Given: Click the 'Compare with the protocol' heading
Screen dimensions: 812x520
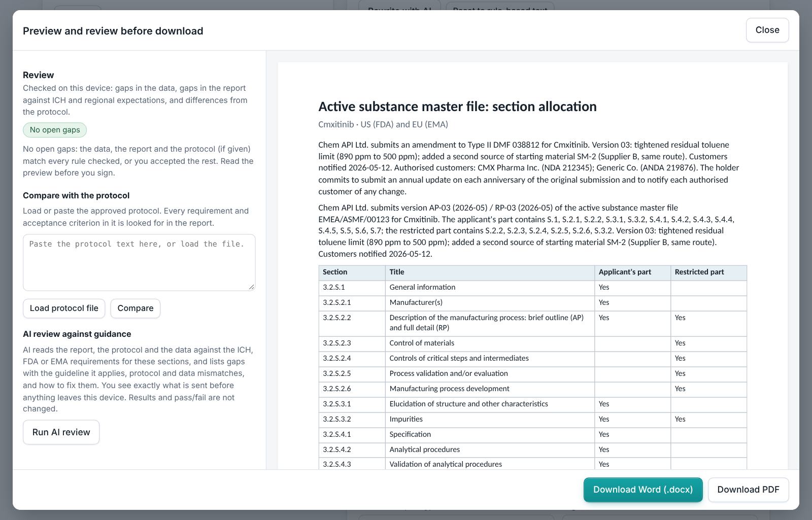Looking at the screenshot, I should 76,196.
